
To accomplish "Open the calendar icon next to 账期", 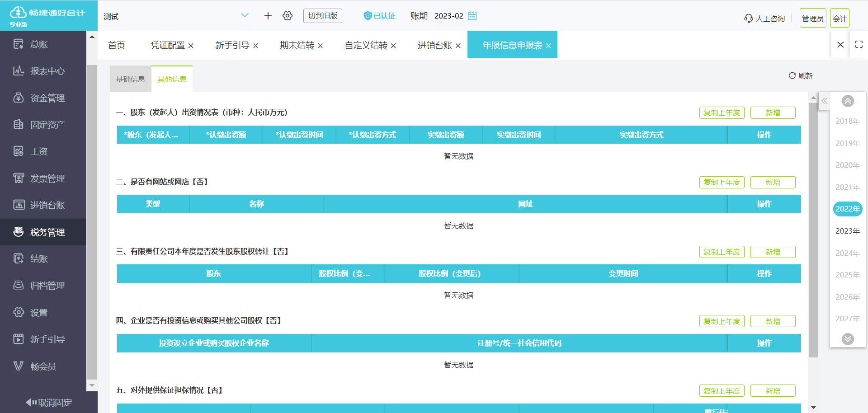I will point(472,16).
